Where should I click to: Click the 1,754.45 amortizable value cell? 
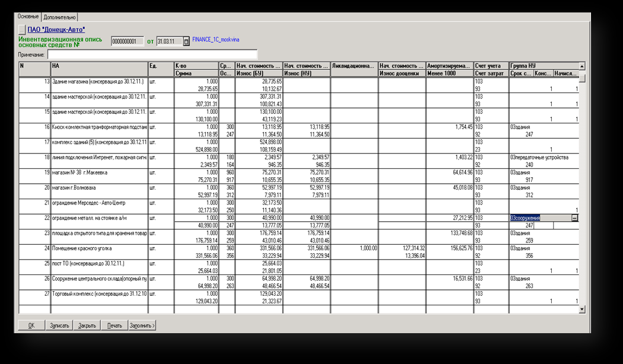point(449,127)
